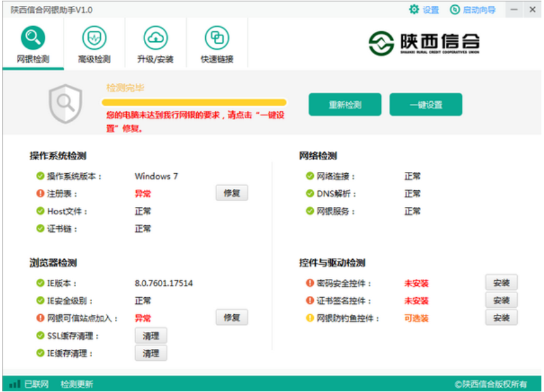
Task: Click 检测更新 to check for updates
Action: [77, 385]
